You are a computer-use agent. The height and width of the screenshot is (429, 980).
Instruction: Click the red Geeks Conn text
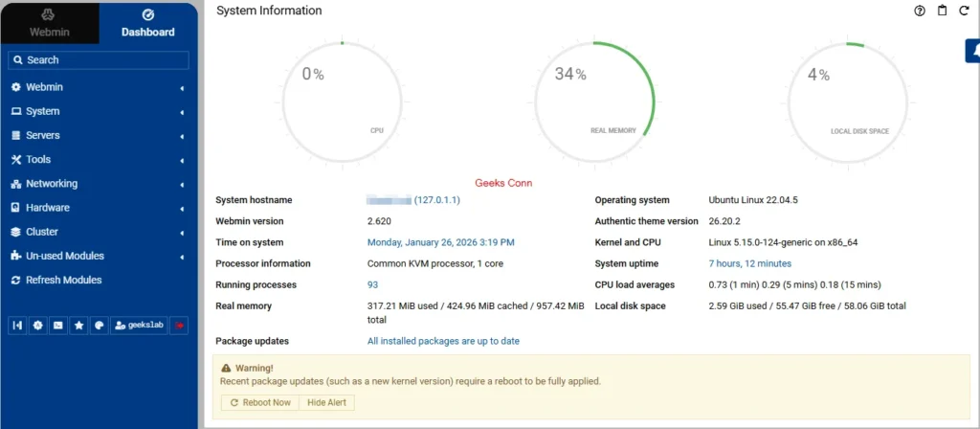(503, 183)
